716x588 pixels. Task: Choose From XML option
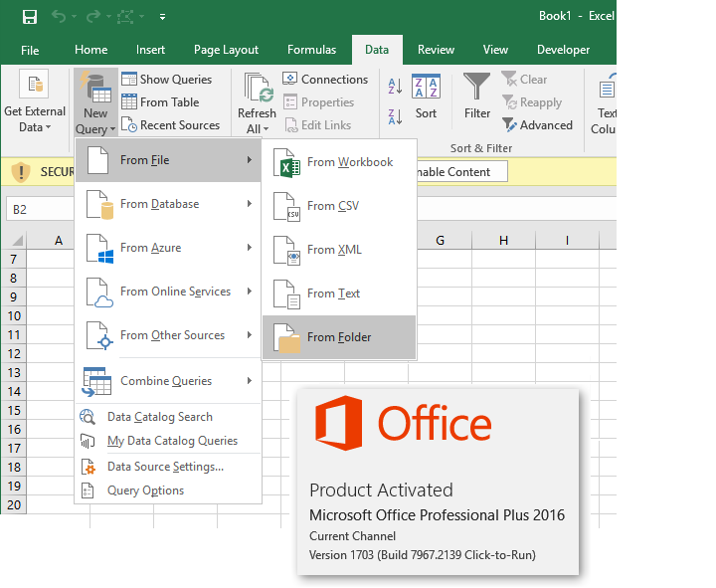click(x=339, y=250)
